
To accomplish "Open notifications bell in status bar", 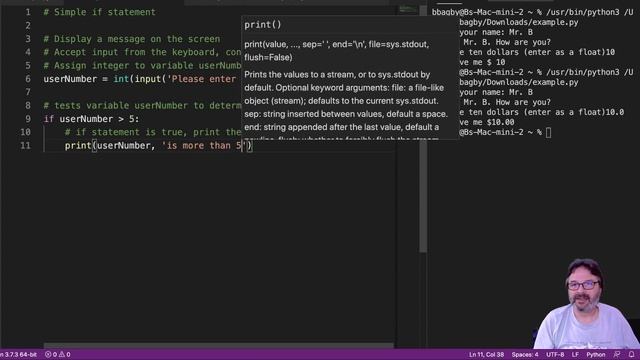I will tap(631, 354).
